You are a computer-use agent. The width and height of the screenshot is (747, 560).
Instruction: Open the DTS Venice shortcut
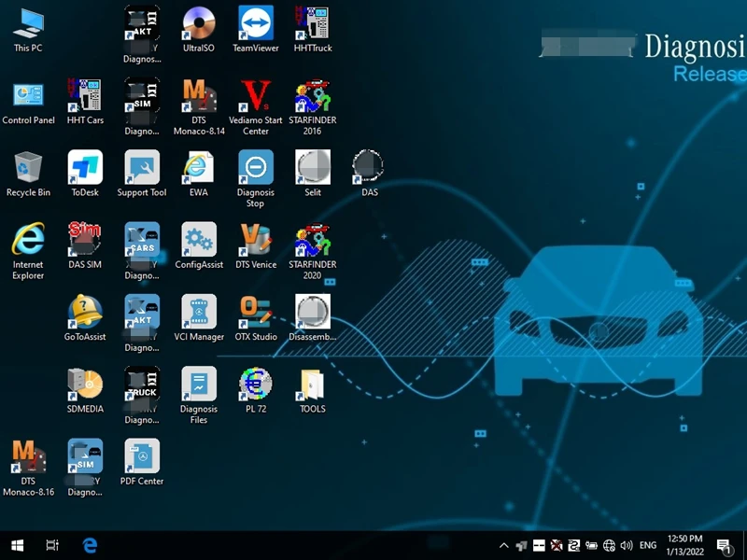coord(255,240)
